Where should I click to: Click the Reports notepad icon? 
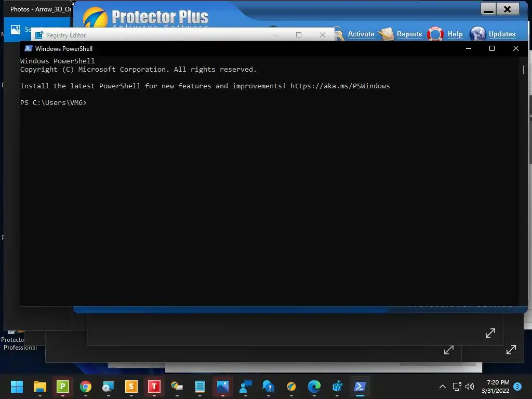point(386,34)
